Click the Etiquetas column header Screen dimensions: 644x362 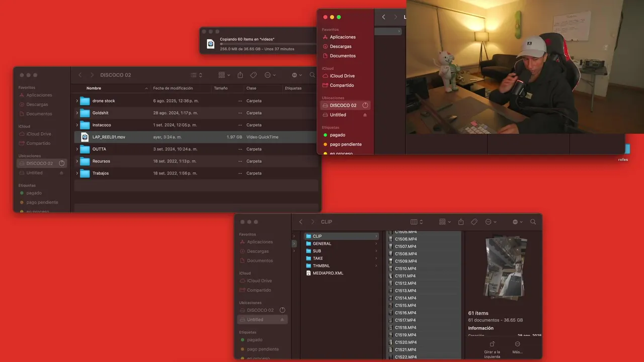(293, 88)
